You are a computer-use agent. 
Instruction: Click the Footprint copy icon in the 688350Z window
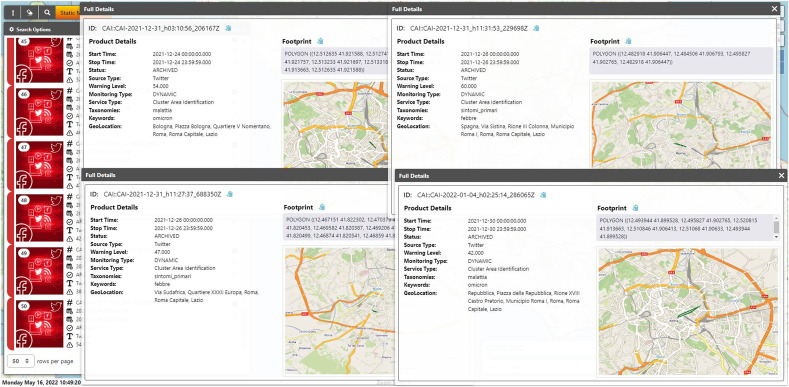pos(322,207)
